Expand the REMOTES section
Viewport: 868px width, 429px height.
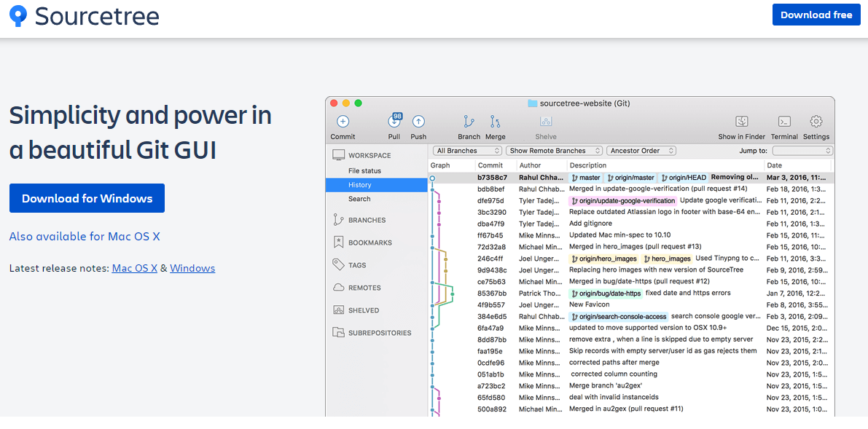tap(364, 288)
